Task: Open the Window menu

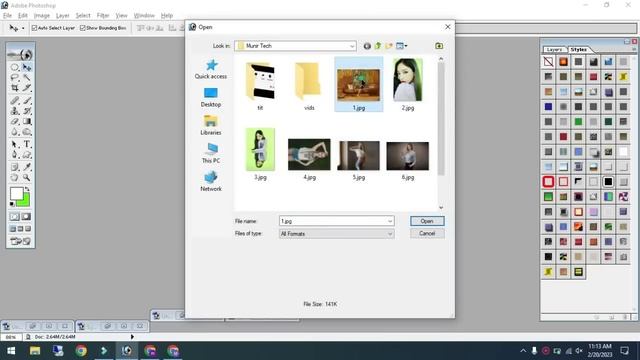Action: click(x=144, y=16)
